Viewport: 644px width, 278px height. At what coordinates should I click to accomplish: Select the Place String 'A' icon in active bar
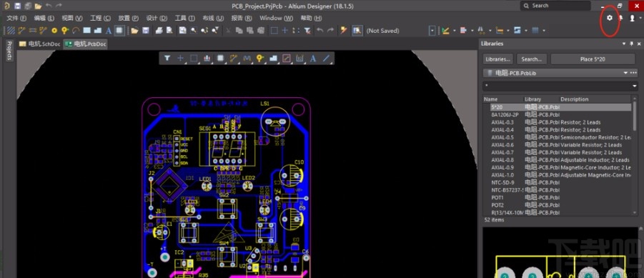point(313,59)
